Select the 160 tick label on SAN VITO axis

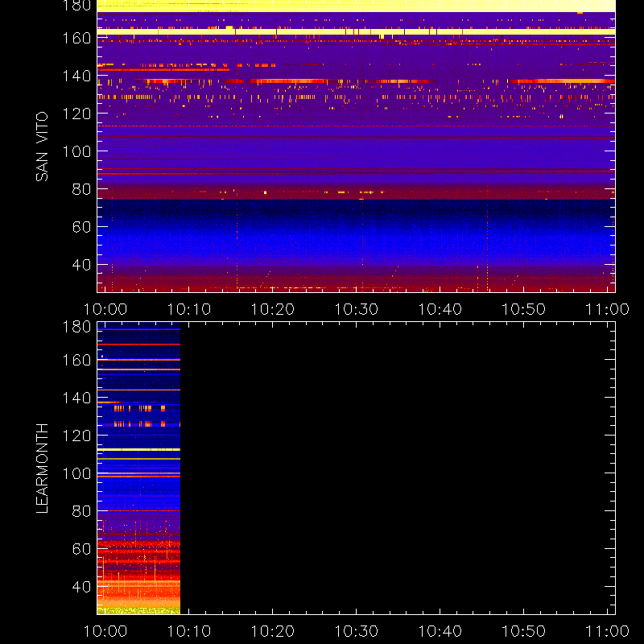coord(76,38)
